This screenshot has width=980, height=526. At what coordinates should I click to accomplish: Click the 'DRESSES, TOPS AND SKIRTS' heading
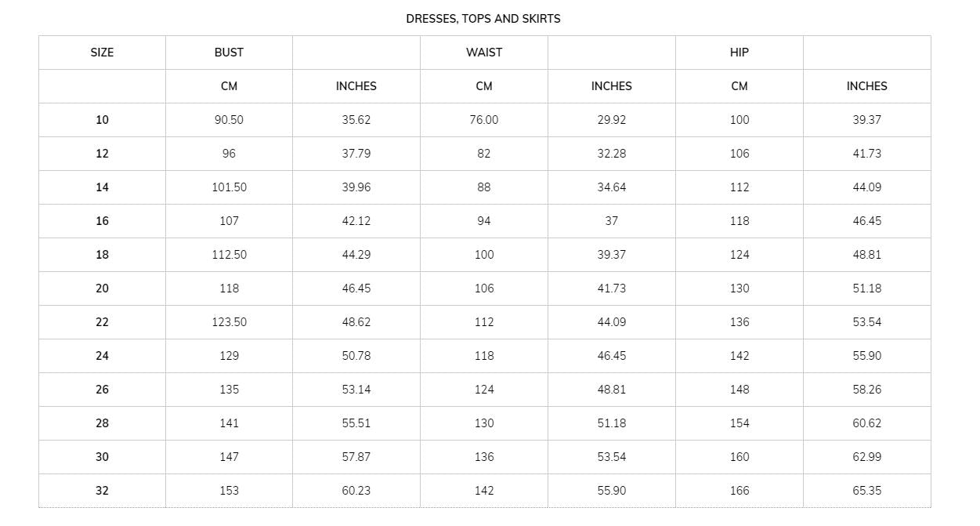pyautogui.click(x=483, y=19)
